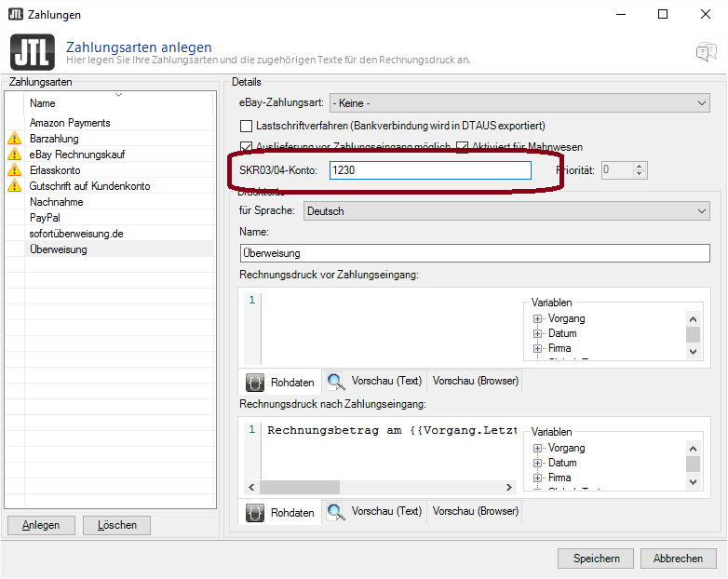The height and width of the screenshot is (579, 728).
Task: Click the warning icon beside Erlasskonto
Action: (14, 170)
